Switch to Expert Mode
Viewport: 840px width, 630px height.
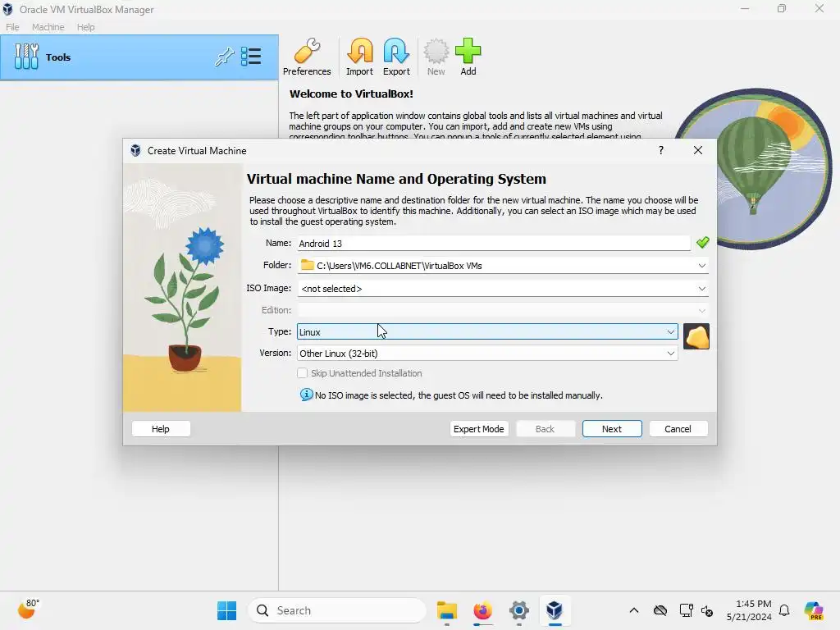coord(479,428)
